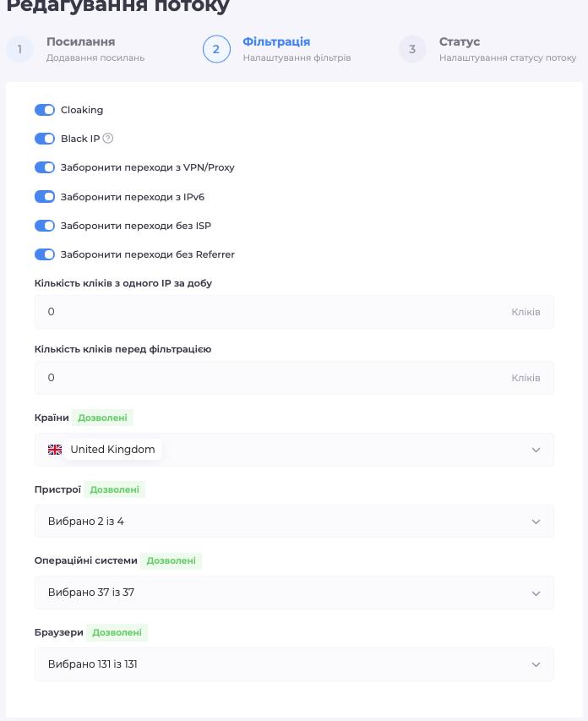Screen dimensions: 588x721
Task: Click the Дозволені badge next to Країни
Action: click(102, 418)
